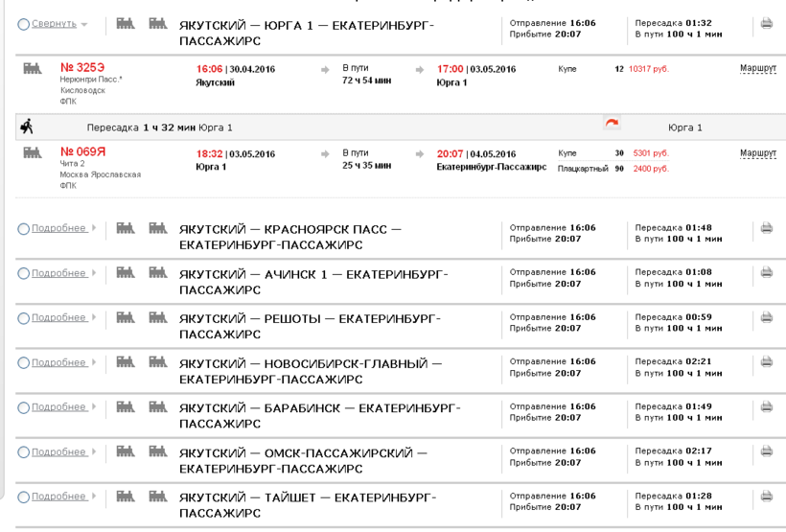This screenshot has width=786, height=532.
Task: Print the Ачинск 1 route
Action: [x=766, y=272]
